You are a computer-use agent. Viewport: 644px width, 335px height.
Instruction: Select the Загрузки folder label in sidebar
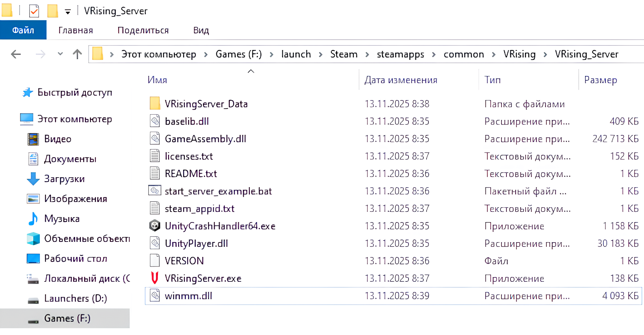point(64,179)
